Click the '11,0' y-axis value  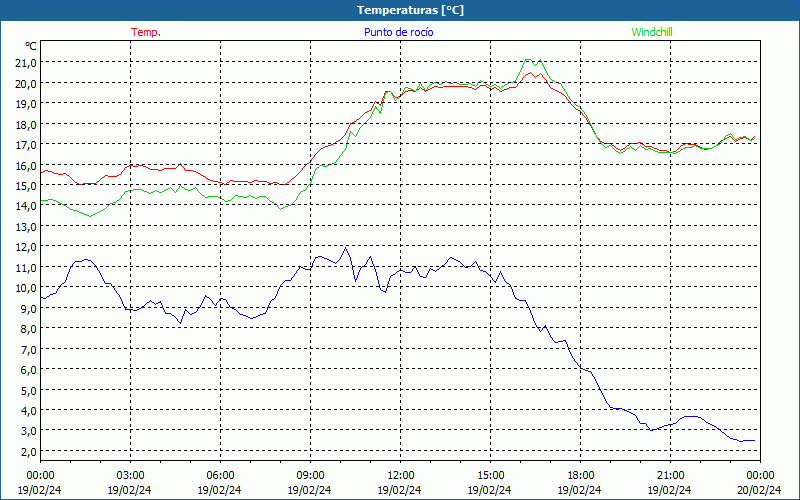(26, 267)
